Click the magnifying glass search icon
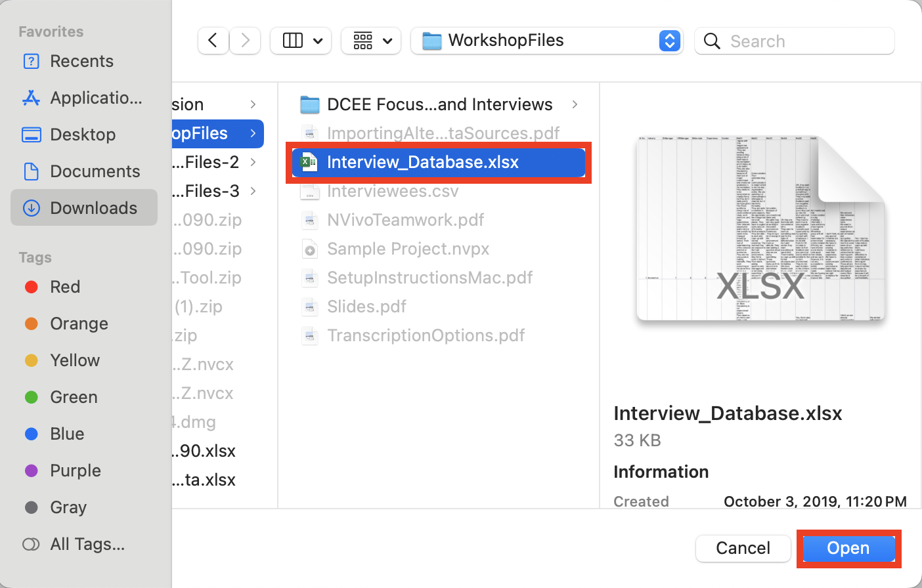Image resolution: width=922 pixels, height=588 pixels. click(712, 41)
